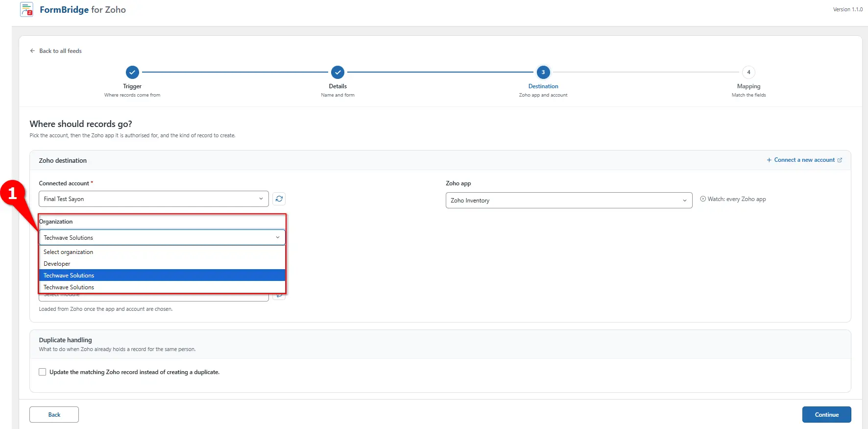Open Connect a new account link
The image size is (868, 429).
804,160
